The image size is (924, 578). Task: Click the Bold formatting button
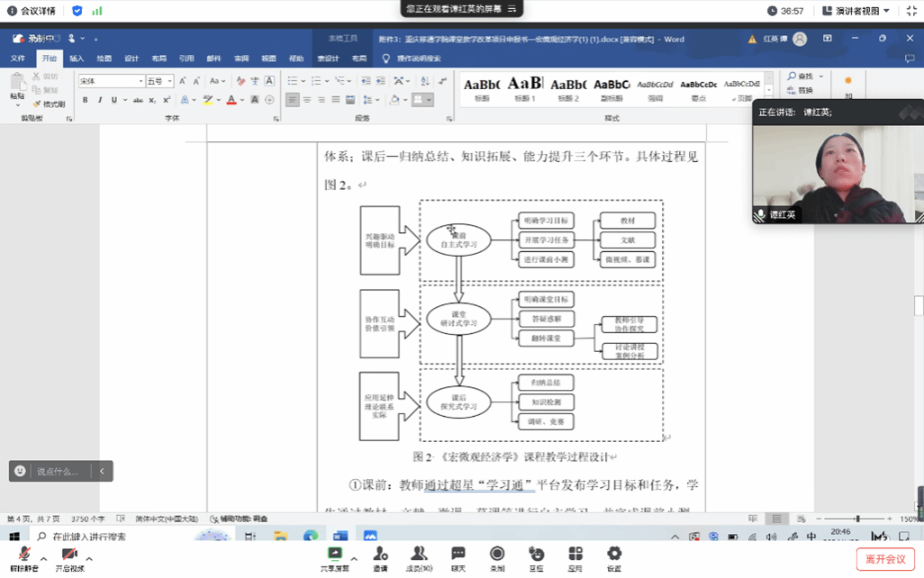(86, 100)
